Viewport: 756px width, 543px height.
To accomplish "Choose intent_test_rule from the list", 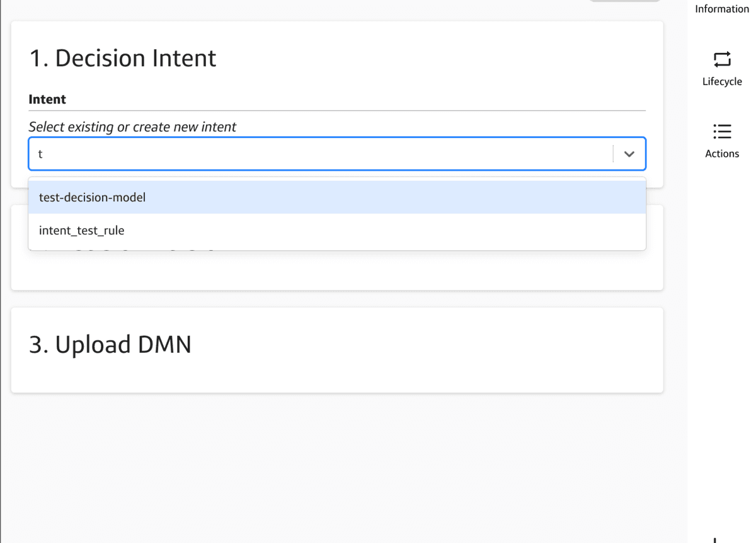I will click(x=337, y=231).
